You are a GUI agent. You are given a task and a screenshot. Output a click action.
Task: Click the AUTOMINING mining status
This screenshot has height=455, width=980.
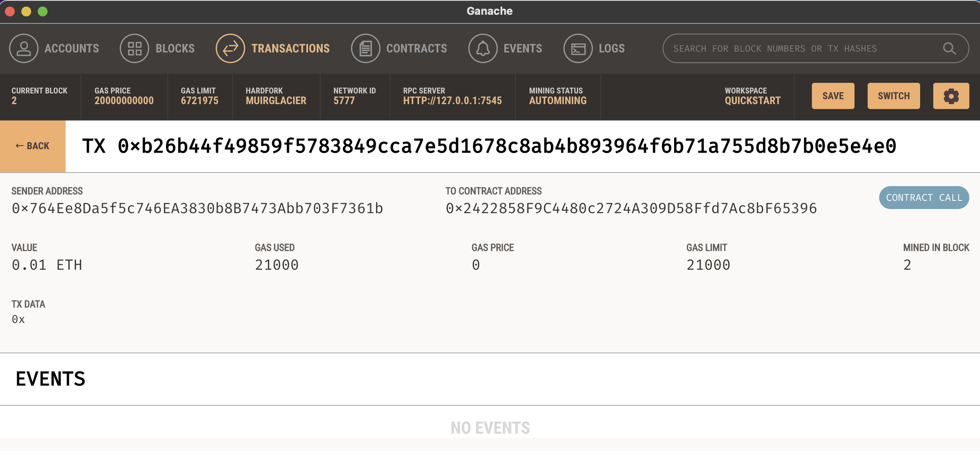coord(558,100)
